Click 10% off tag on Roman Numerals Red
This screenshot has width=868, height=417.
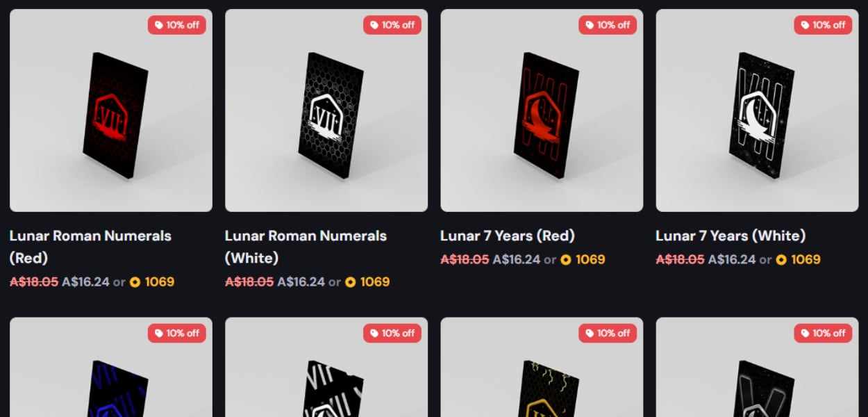pos(177,25)
